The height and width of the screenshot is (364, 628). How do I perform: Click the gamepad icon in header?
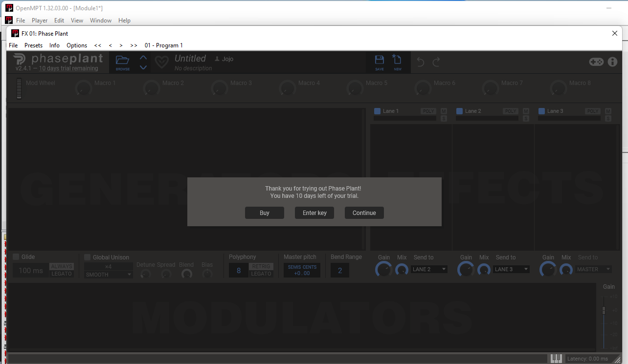coord(596,62)
